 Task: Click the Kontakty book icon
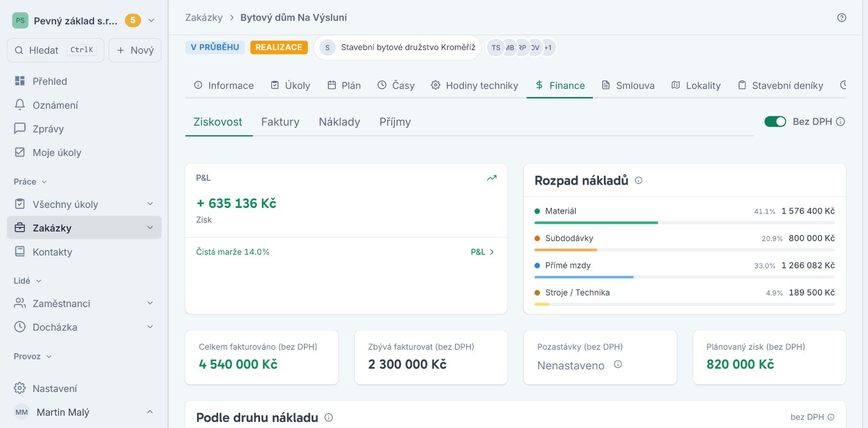20,252
